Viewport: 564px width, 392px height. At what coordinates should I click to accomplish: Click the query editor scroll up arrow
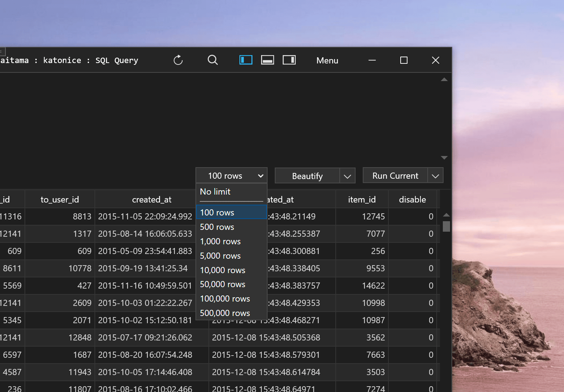[444, 79]
